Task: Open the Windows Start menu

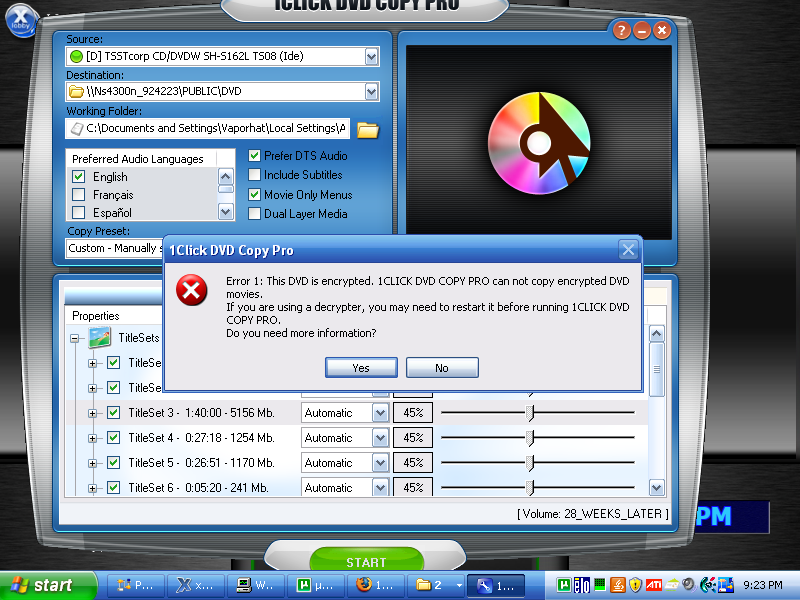Action: coord(47,585)
